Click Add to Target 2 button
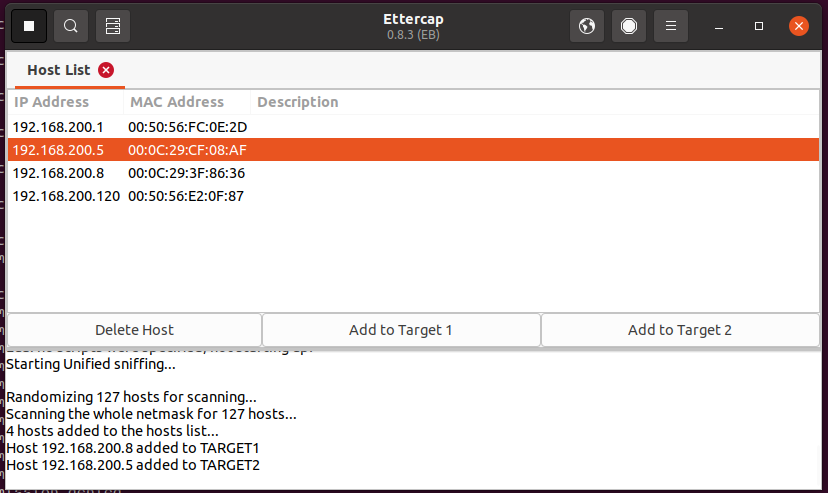 click(680, 330)
